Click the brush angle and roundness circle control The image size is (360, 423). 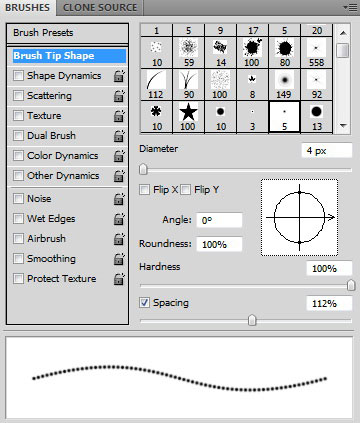click(x=299, y=218)
